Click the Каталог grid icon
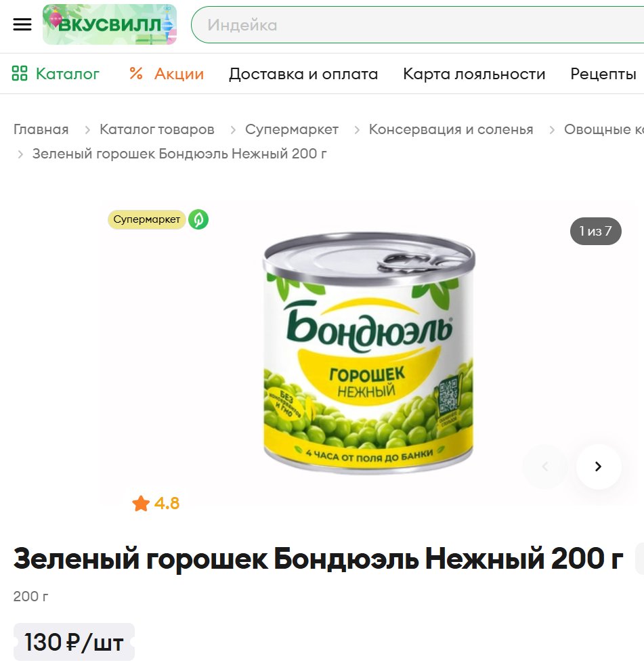The image size is (644, 671). click(20, 73)
